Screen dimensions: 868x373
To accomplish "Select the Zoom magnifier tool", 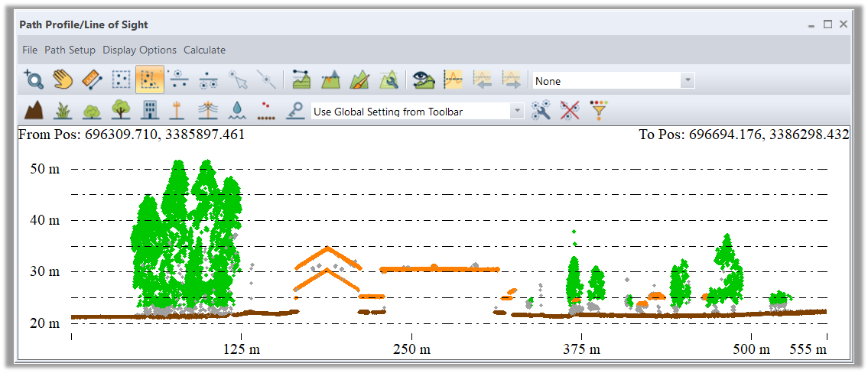I will (x=34, y=79).
